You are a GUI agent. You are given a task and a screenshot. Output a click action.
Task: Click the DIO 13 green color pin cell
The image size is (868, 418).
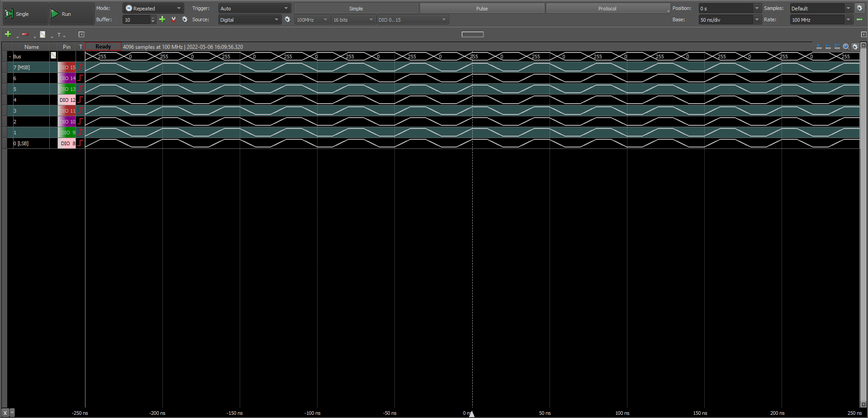coord(67,89)
